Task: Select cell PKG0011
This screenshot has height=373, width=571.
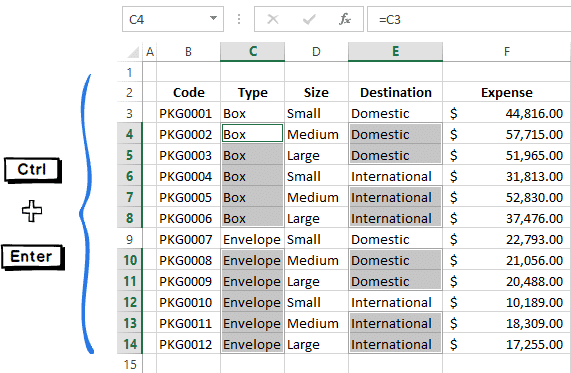Action: tap(188, 323)
